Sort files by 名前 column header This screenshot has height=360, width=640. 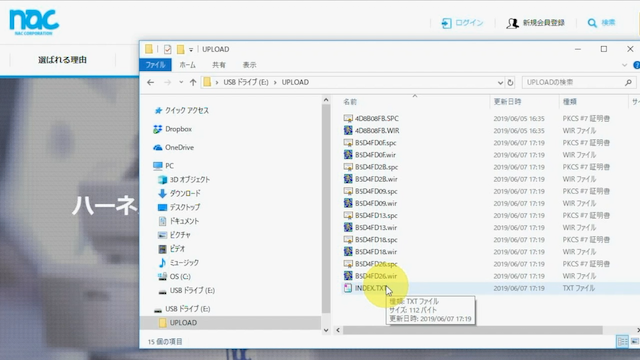click(350, 102)
